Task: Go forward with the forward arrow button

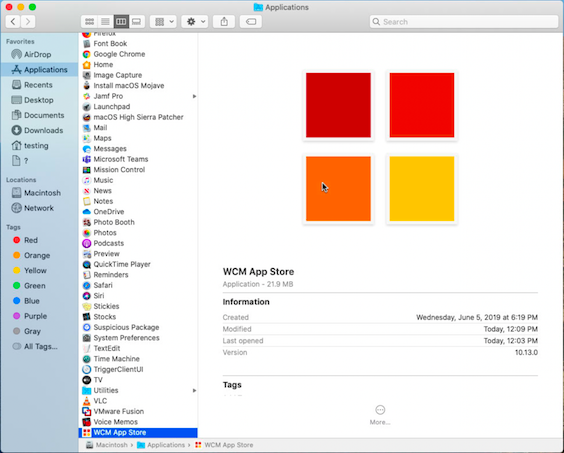Action: pos(28,22)
